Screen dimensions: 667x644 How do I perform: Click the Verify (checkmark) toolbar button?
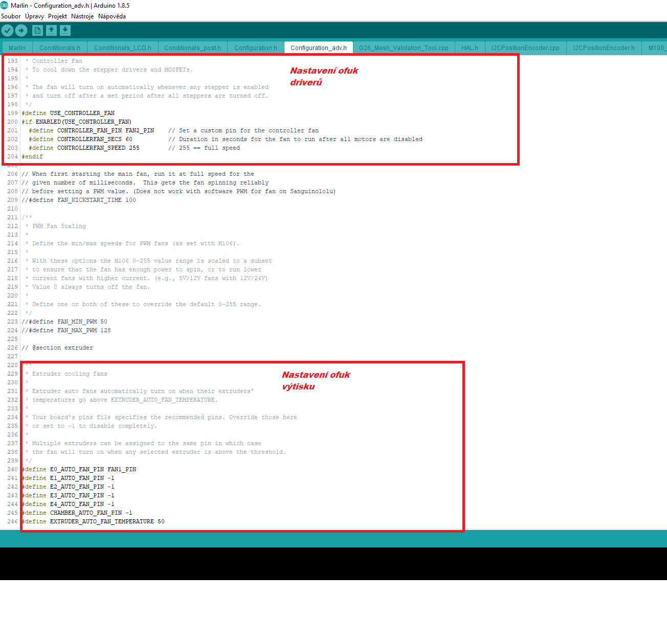pos(7,31)
